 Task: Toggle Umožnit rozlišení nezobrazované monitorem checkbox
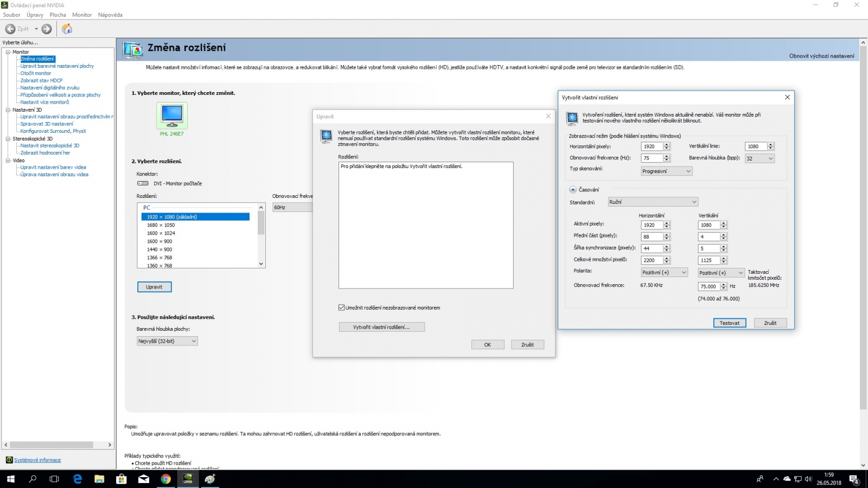(341, 307)
